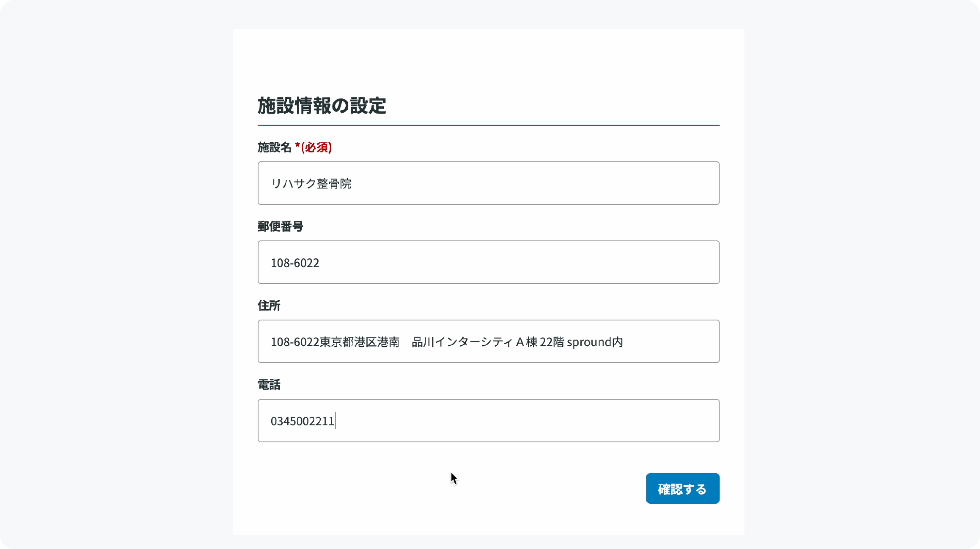Click the phone value 0345002211
This screenshot has height=549, width=980.
pos(303,421)
